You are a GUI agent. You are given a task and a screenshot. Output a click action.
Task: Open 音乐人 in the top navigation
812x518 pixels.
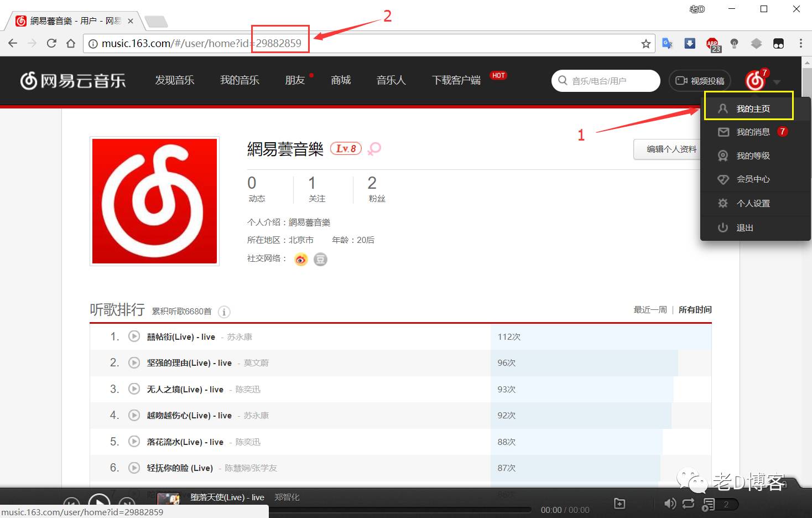pos(391,80)
